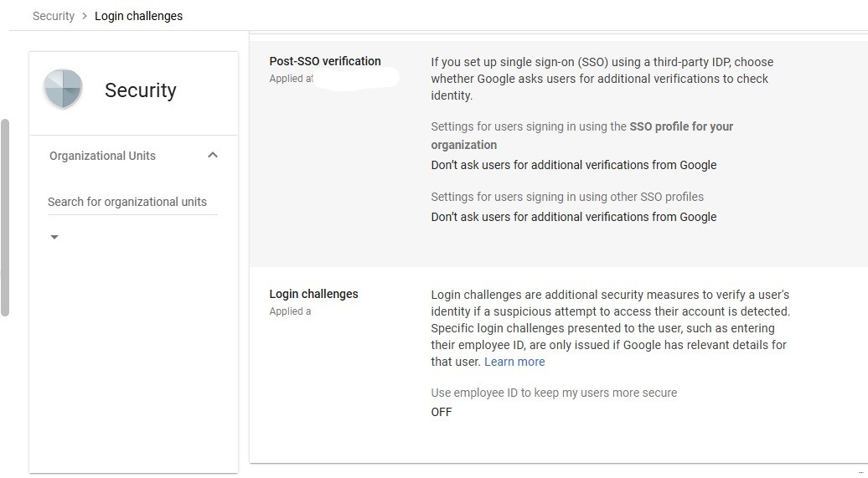This screenshot has height=478, width=868.
Task: Click the bold 'SSO profile for your organization' text
Action: coord(681,126)
